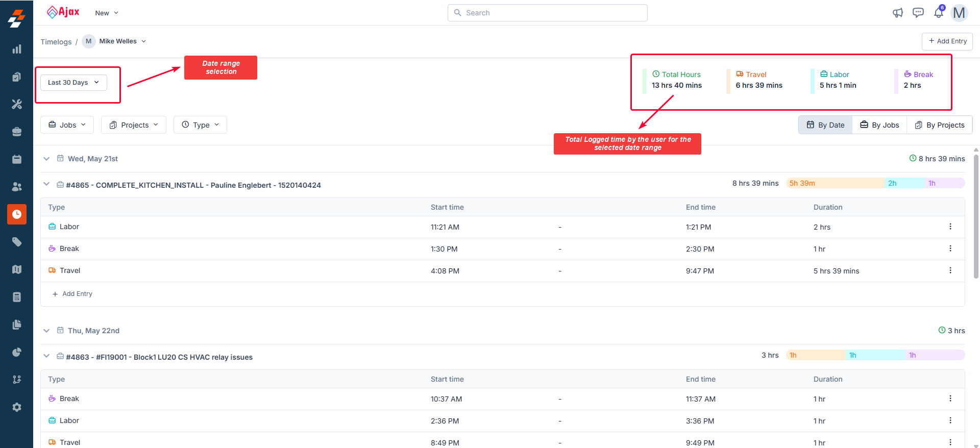Open options menu for 1:30 PM Break entry
The height and width of the screenshot is (448, 980).
[x=950, y=248]
